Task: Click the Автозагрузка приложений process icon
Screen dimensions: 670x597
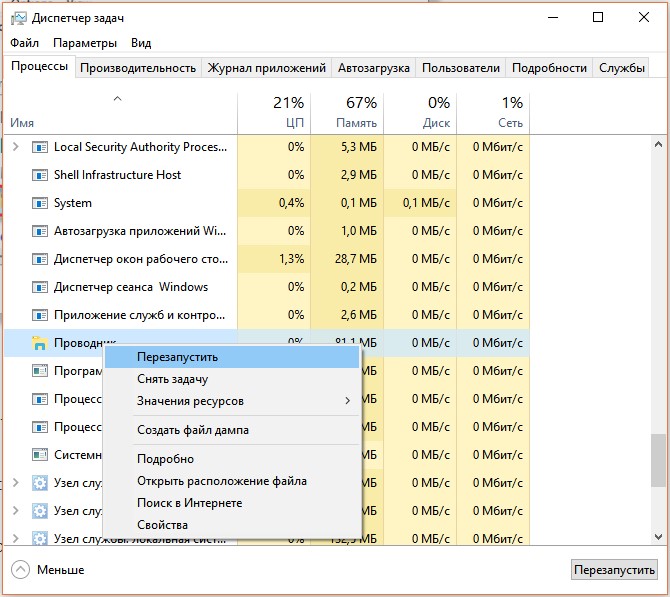Action: pos(40,232)
